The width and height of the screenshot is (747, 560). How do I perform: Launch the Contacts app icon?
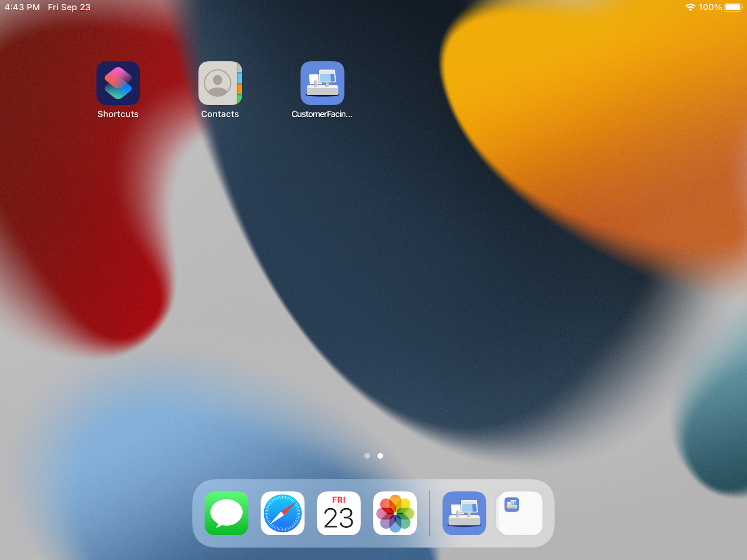coord(220,83)
